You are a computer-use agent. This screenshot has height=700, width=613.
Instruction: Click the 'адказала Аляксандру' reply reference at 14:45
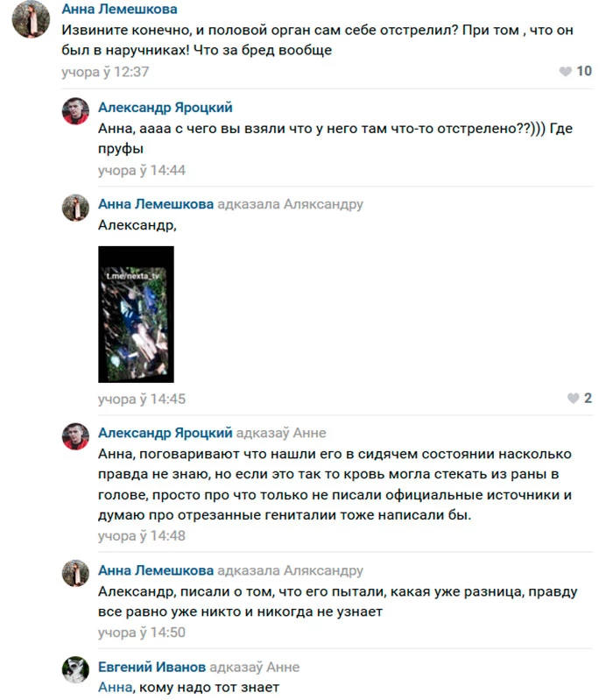[290, 204]
